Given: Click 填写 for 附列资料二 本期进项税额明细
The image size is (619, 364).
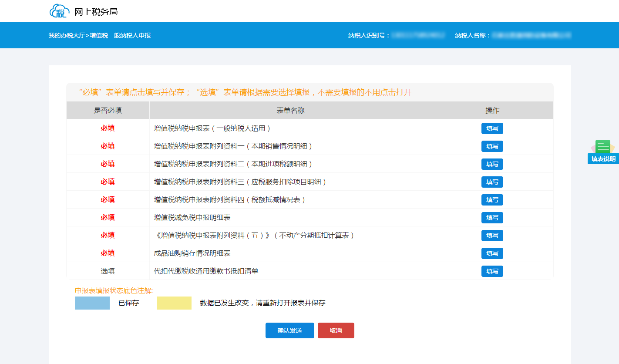Looking at the screenshot, I should [492, 164].
